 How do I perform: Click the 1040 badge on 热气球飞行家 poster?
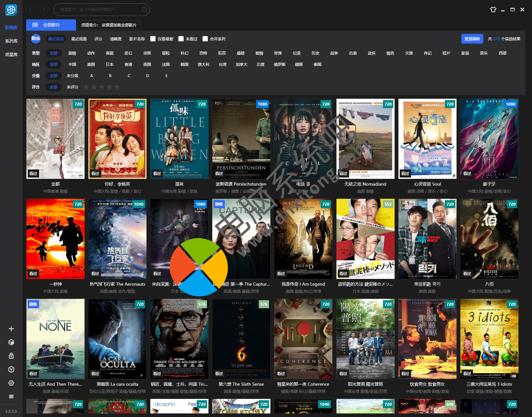point(139,204)
